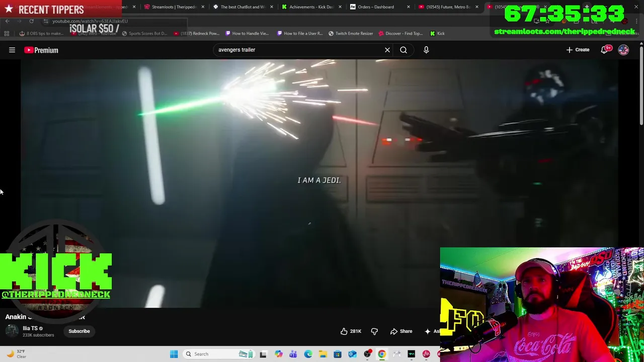This screenshot has height=362, width=644.
Task: Open Microsoft Store from taskbar
Action: click(x=338, y=354)
